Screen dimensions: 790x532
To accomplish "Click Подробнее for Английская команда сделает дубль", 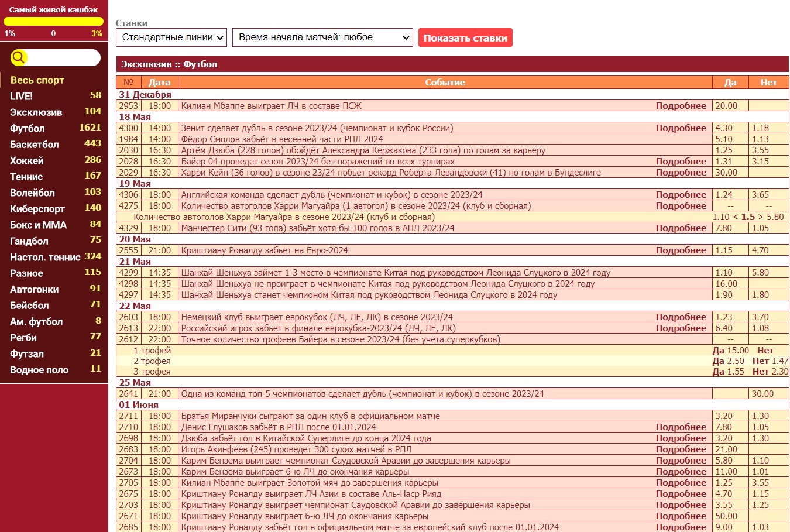I will [x=681, y=195].
